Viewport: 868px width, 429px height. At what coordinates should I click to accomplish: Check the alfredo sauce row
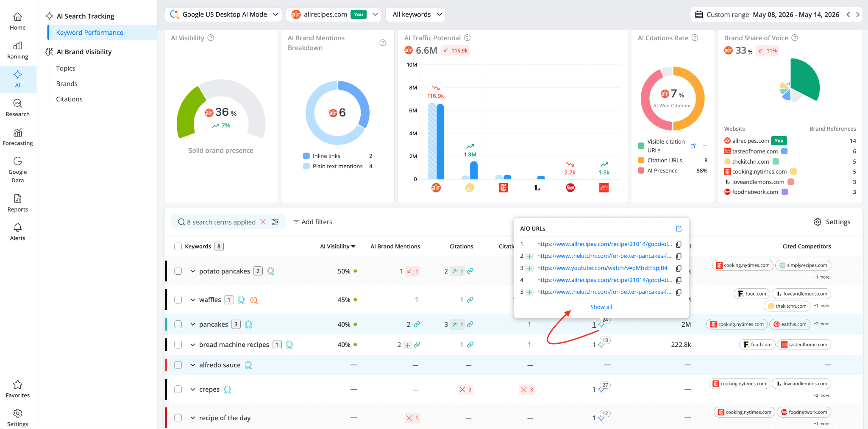point(178,365)
